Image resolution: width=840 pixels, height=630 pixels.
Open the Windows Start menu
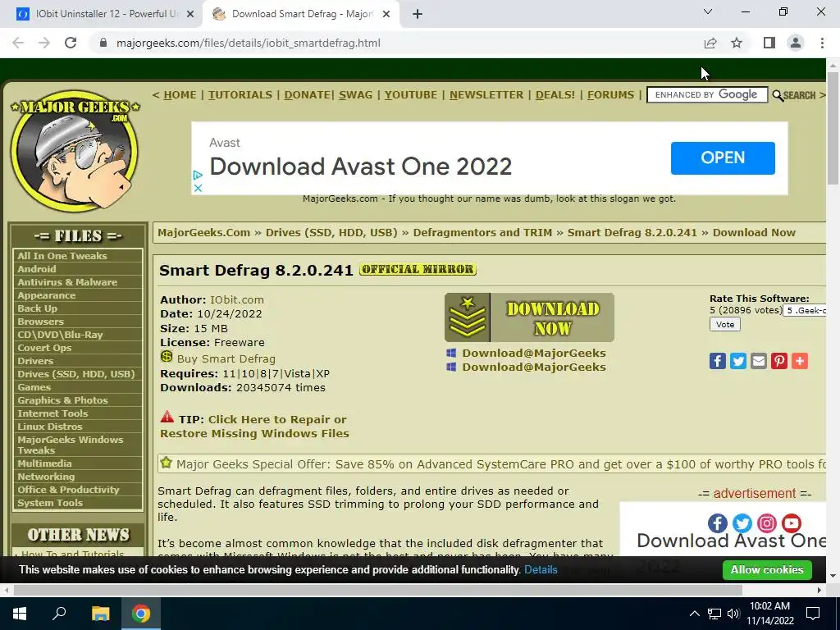[x=20, y=614]
